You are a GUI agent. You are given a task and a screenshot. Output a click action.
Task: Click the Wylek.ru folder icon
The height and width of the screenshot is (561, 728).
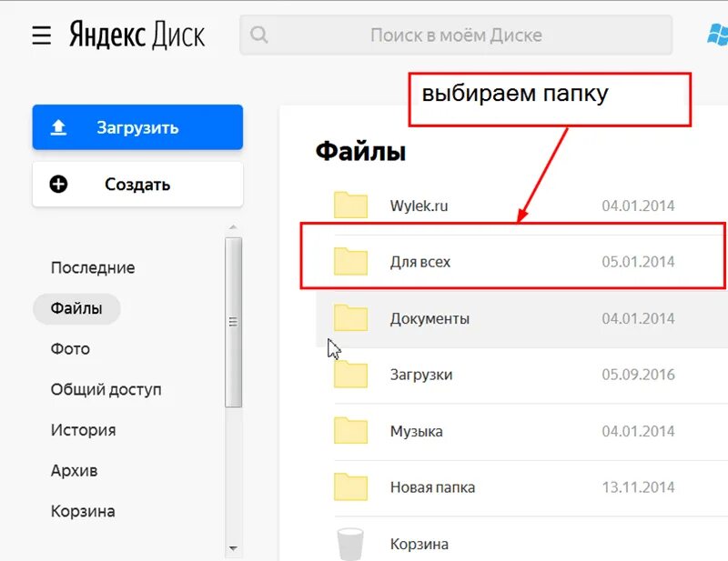350,205
